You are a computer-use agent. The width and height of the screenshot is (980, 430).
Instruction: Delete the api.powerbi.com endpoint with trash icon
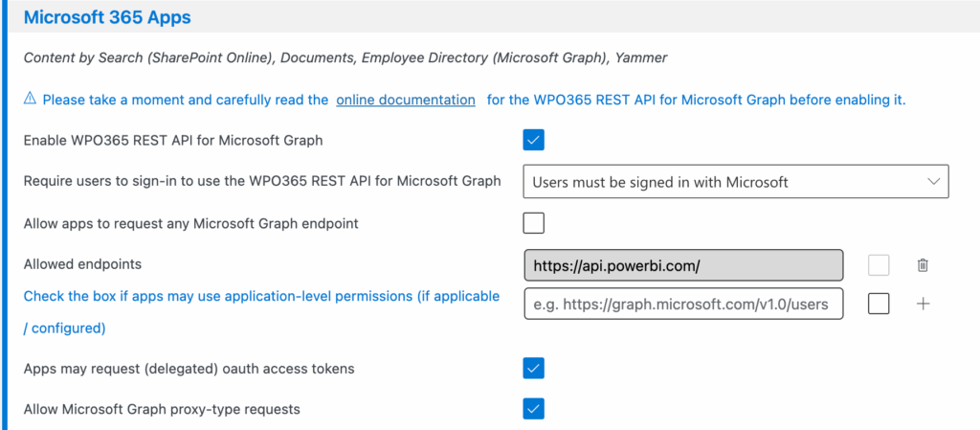[923, 265]
